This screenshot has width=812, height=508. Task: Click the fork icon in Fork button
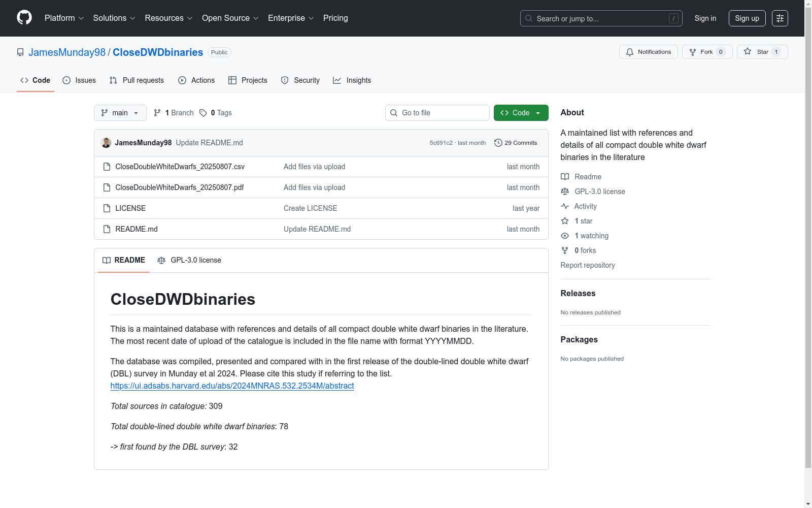point(693,52)
